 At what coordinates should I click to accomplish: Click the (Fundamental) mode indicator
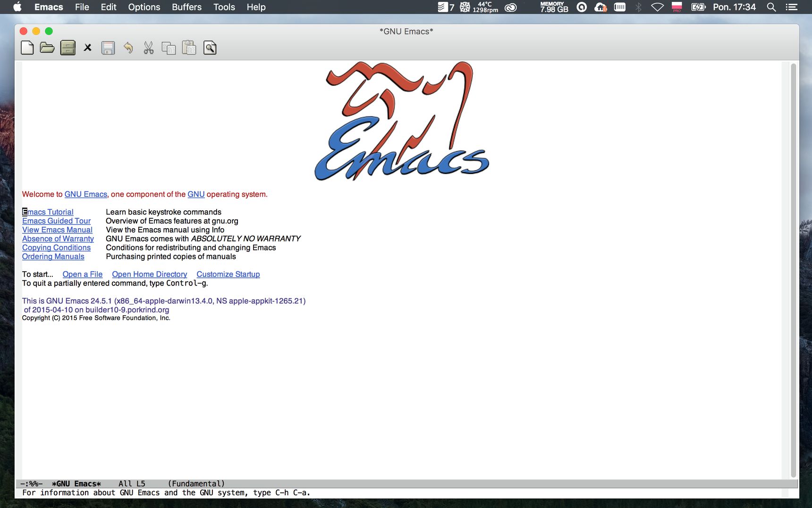point(196,484)
